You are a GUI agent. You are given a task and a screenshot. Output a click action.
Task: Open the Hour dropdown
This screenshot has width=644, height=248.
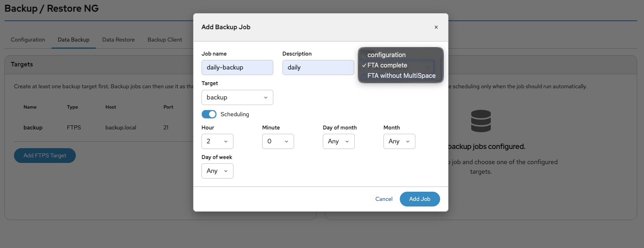[217, 141]
